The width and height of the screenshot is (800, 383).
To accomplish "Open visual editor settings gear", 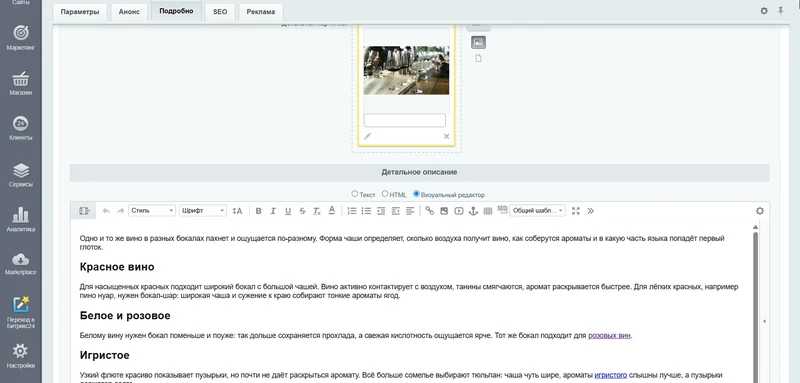I will tap(760, 211).
